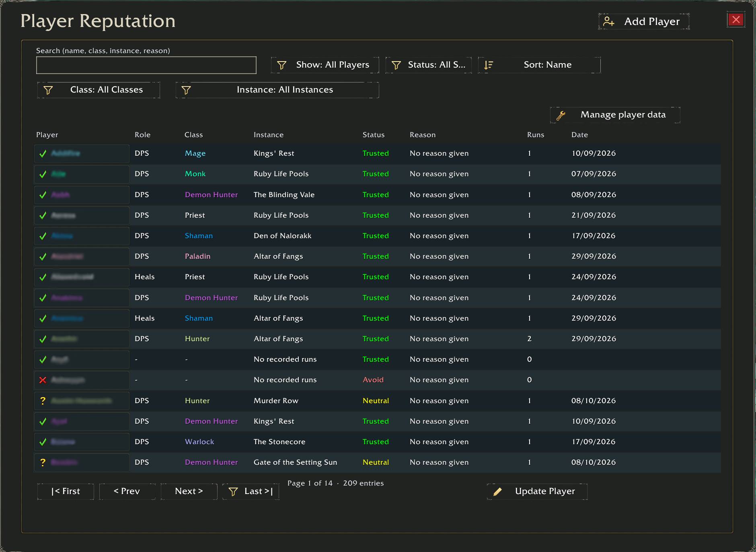Click the funnel icon on Class: All Classes
Screen dimensions: 756x552
click(x=48, y=90)
